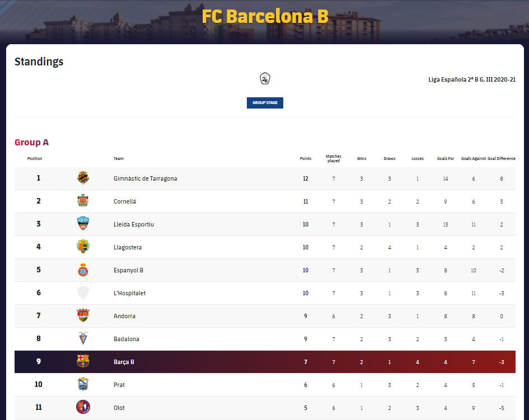The width and height of the screenshot is (529, 420).
Task: Click the Goal Difference column header
Action: tap(502, 158)
